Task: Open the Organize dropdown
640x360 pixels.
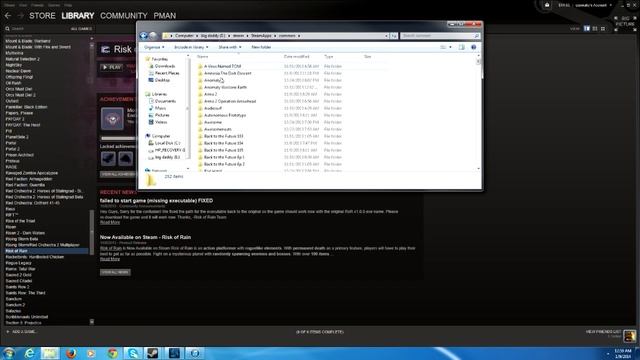Action: tap(154, 47)
